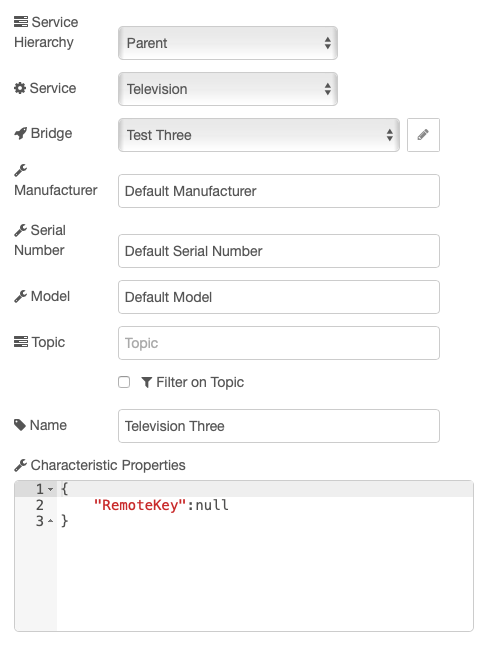Select the tag icon beside Name
This screenshot has height=668, width=492.
(x=20, y=425)
